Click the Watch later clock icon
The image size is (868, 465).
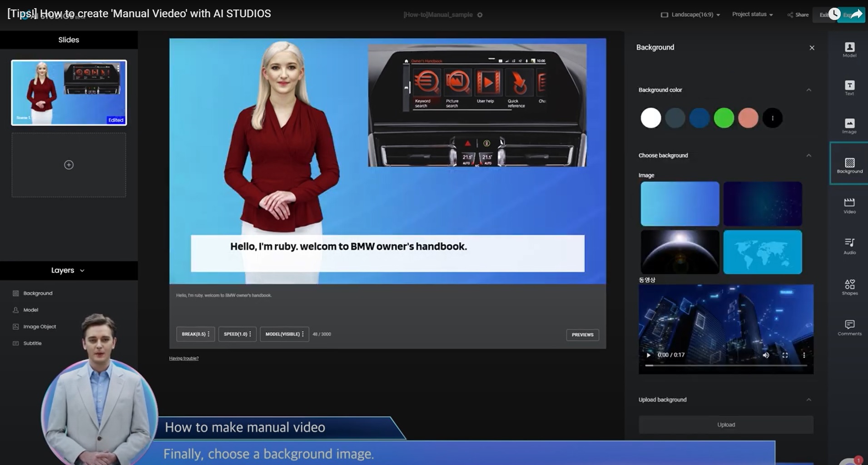pos(834,14)
